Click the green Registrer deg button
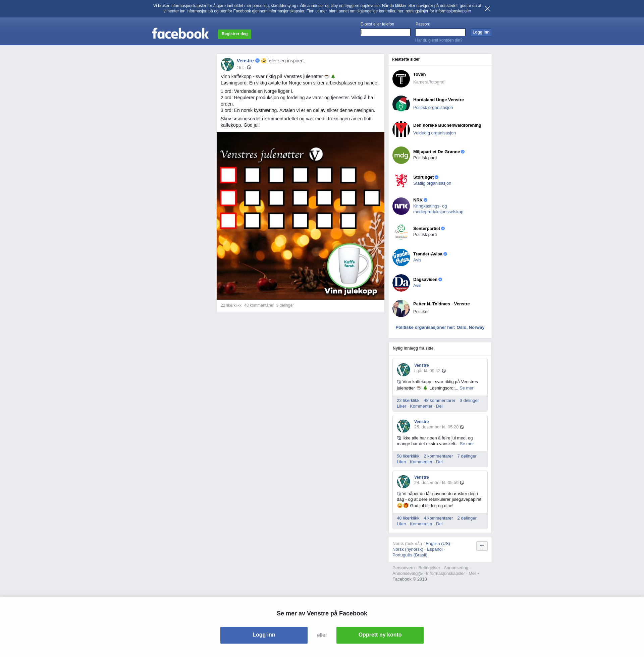Viewport: 644px width, 657px height. click(234, 34)
